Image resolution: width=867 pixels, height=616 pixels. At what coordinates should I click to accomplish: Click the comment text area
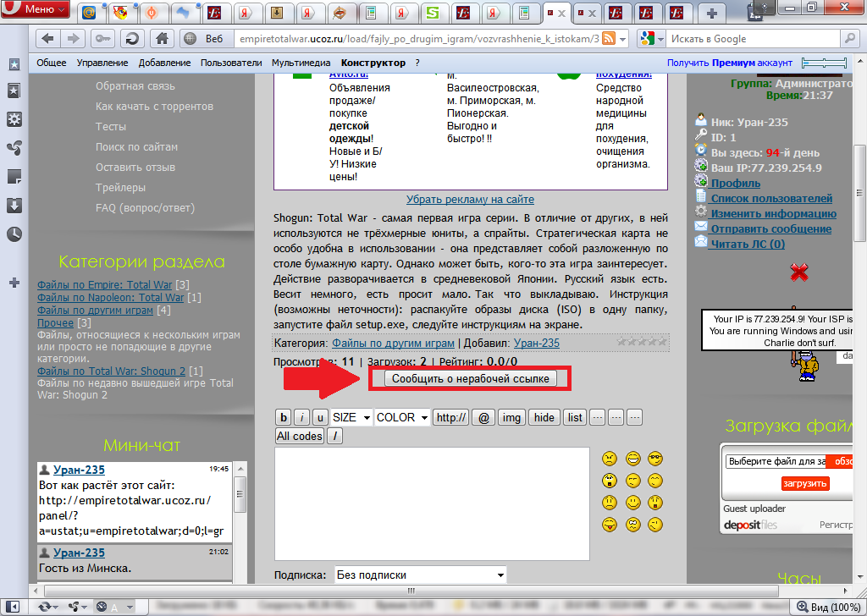432,503
